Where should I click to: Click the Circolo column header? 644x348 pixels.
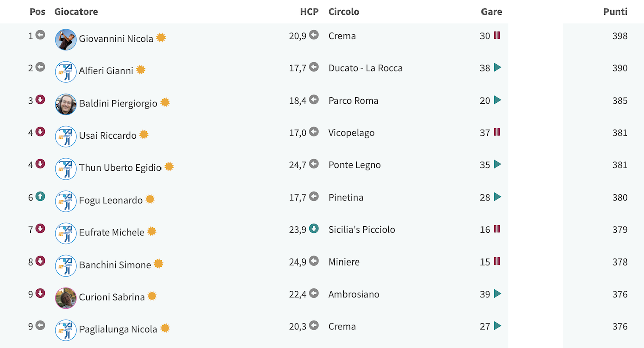pos(344,11)
